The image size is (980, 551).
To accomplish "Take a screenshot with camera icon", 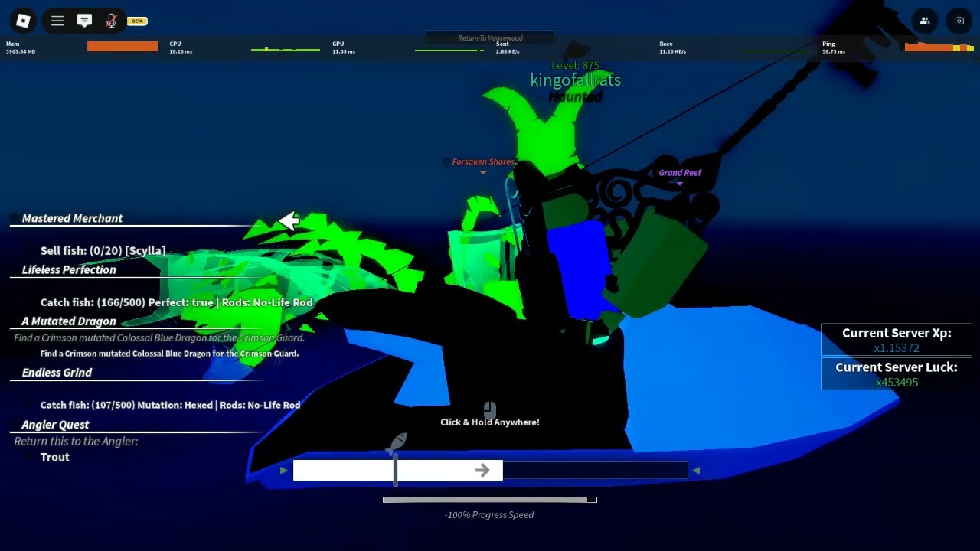I will tap(959, 21).
